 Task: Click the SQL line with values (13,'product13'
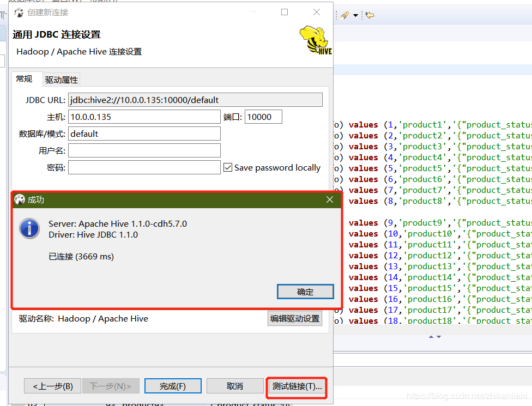pos(440,266)
